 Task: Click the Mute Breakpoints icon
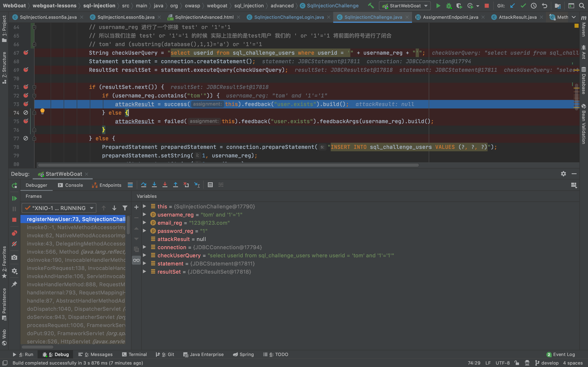[x=14, y=244]
